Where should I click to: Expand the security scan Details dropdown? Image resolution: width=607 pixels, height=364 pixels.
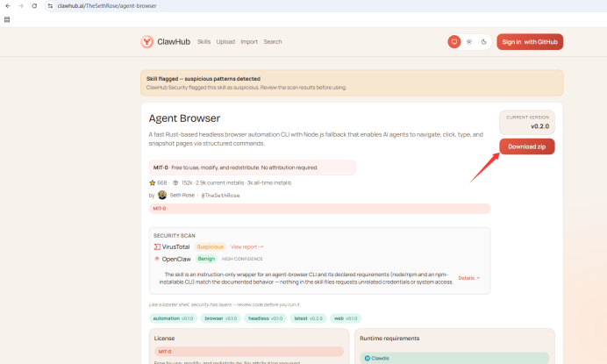click(x=468, y=278)
